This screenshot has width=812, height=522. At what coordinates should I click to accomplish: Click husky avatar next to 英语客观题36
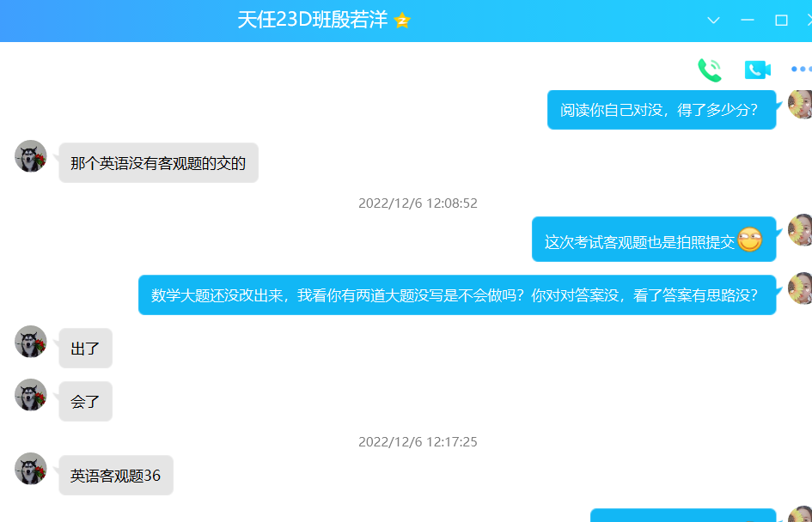coord(31,469)
